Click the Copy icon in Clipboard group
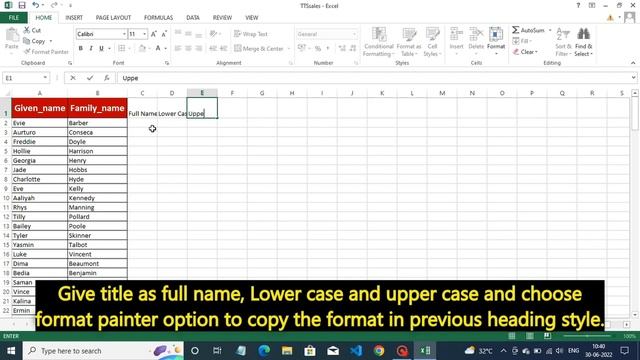 tap(27, 41)
